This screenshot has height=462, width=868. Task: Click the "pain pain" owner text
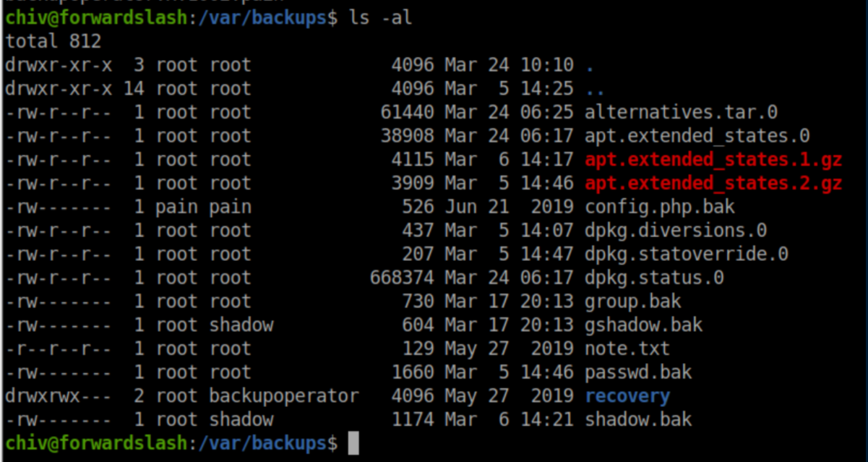[x=203, y=208]
